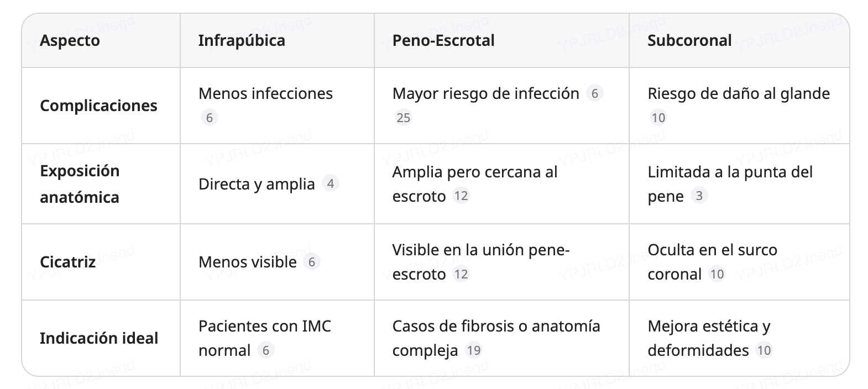Click citation 4 next to Directa y amplia

click(330, 183)
